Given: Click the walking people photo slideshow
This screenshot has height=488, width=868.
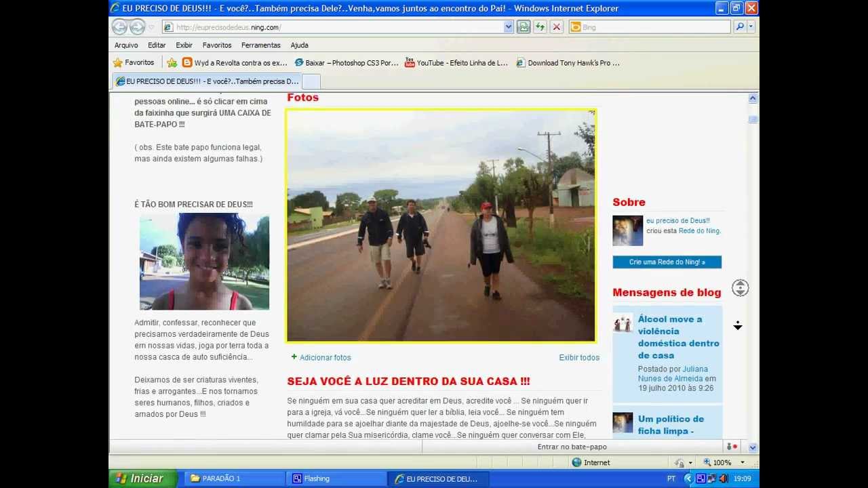Looking at the screenshot, I should click(441, 226).
